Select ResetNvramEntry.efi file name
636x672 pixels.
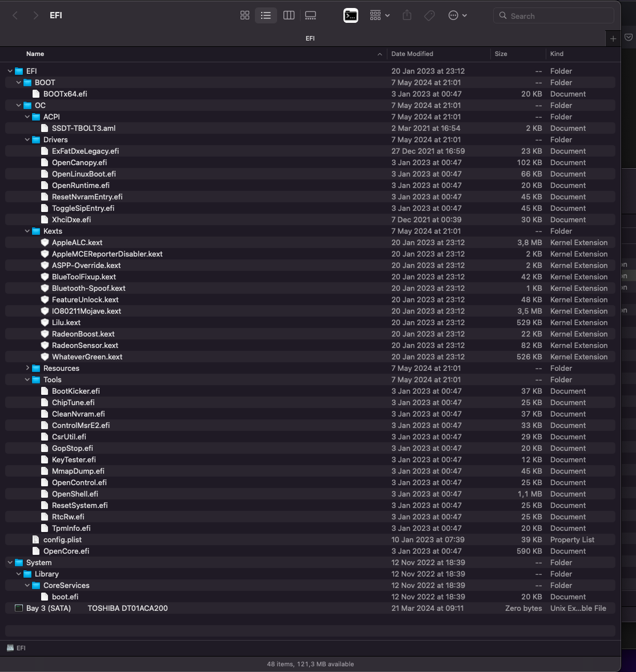[x=87, y=197]
